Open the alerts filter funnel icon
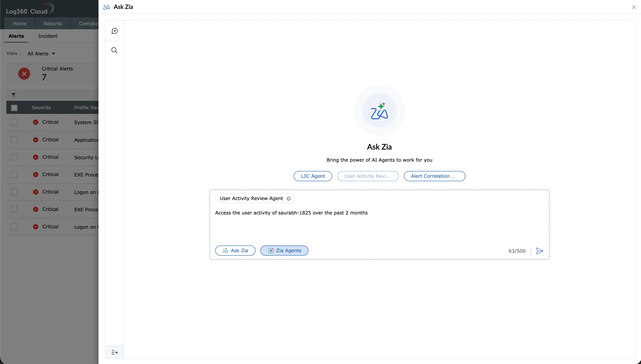641x364 pixels. tap(14, 95)
